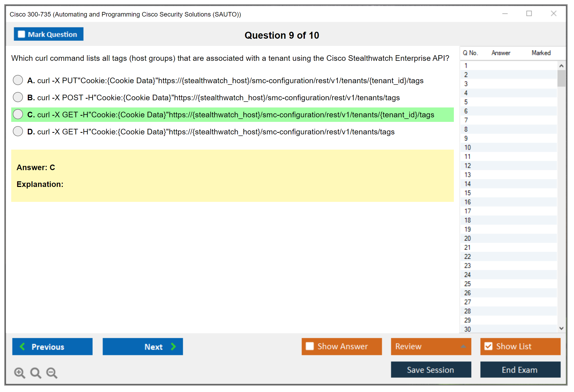This screenshot has height=392, width=574.
Task: Toggle the Mark Question checkbox
Action: pos(21,34)
